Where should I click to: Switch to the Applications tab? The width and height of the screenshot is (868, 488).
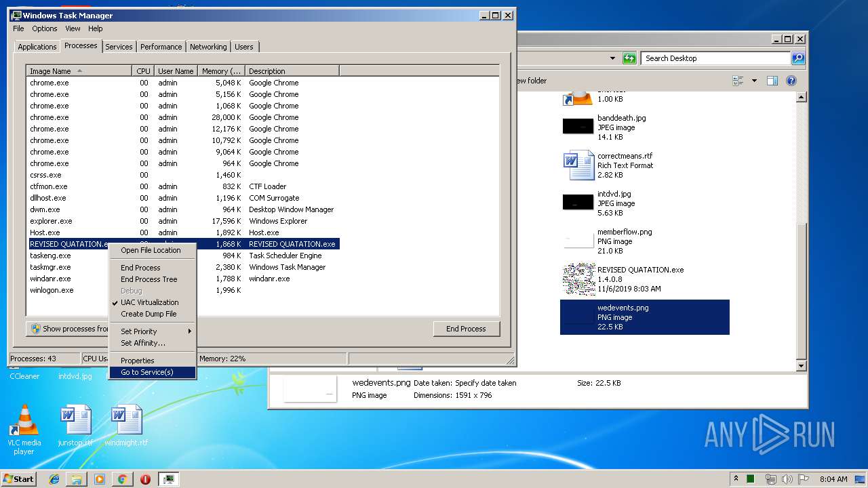[37, 47]
